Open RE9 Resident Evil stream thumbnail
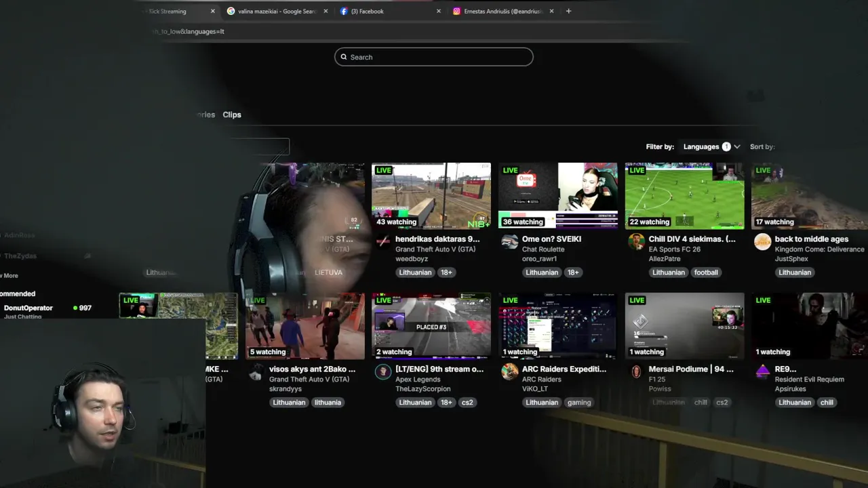Image resolution: width=868 pixels, height=488 pixels. tap(810, 326)
